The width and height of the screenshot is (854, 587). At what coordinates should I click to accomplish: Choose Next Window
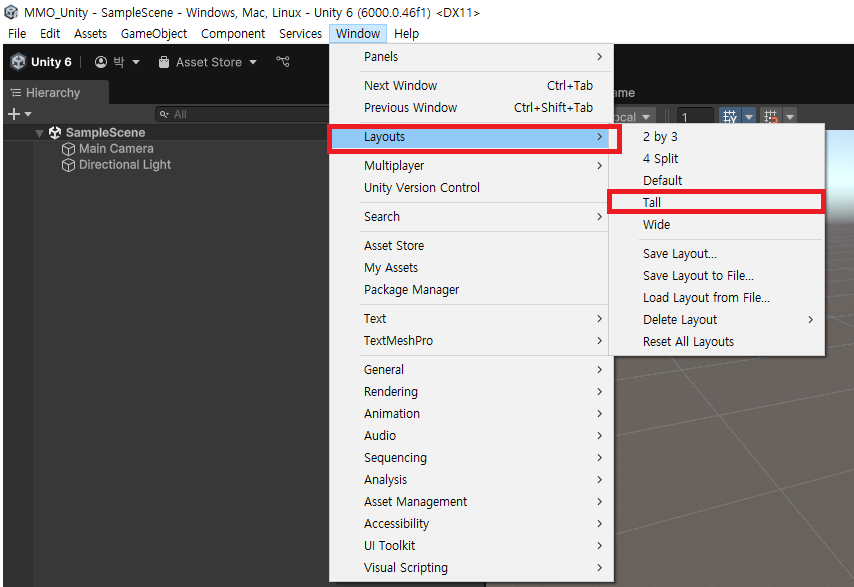tap(472, 86)
